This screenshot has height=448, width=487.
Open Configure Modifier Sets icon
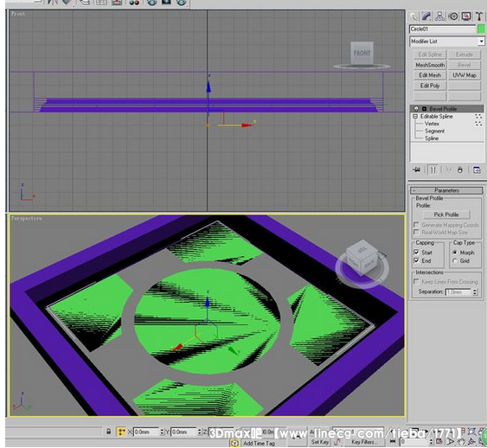pos(477,170)
